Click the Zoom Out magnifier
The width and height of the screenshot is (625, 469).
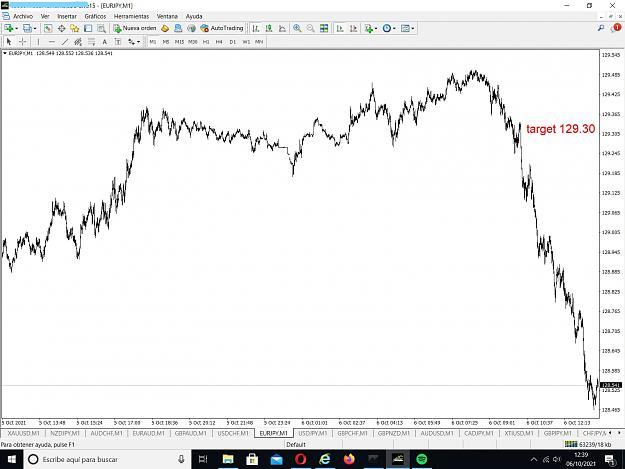(311, 28)
